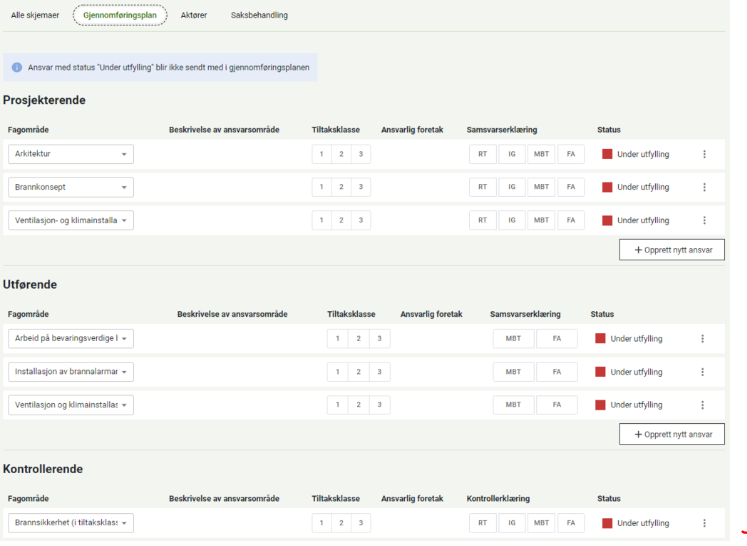Open the three-dot menu for Brannkonsept row
Image resolution: width=747 pixels, height=546 pixels.
pyautogui.click(x=704, y=187)
